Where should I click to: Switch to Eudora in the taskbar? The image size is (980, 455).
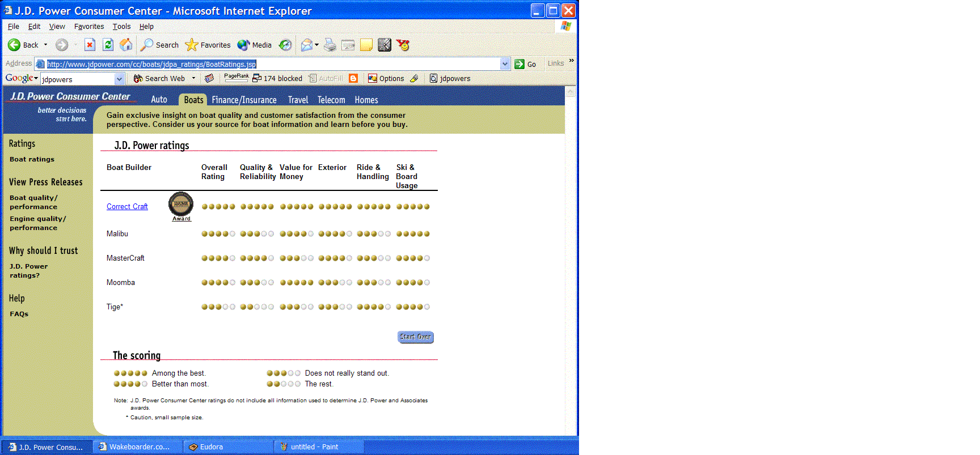click(x=228, y=447)
